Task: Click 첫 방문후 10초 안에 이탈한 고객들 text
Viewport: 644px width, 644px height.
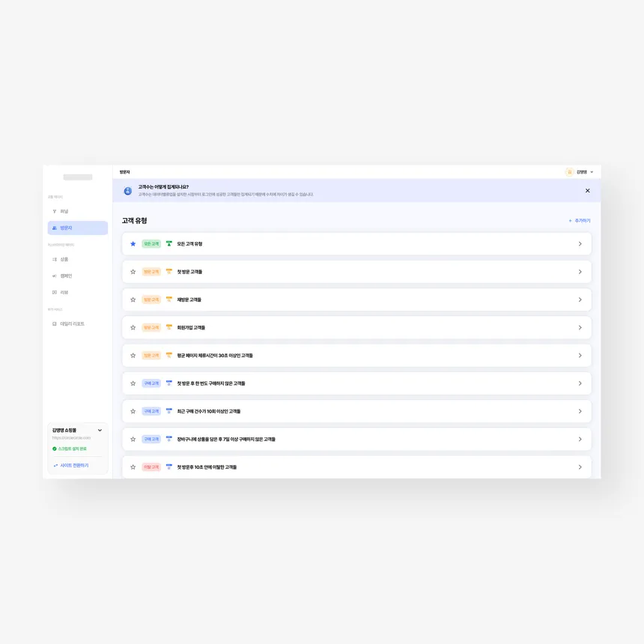Action: (207, 467)
